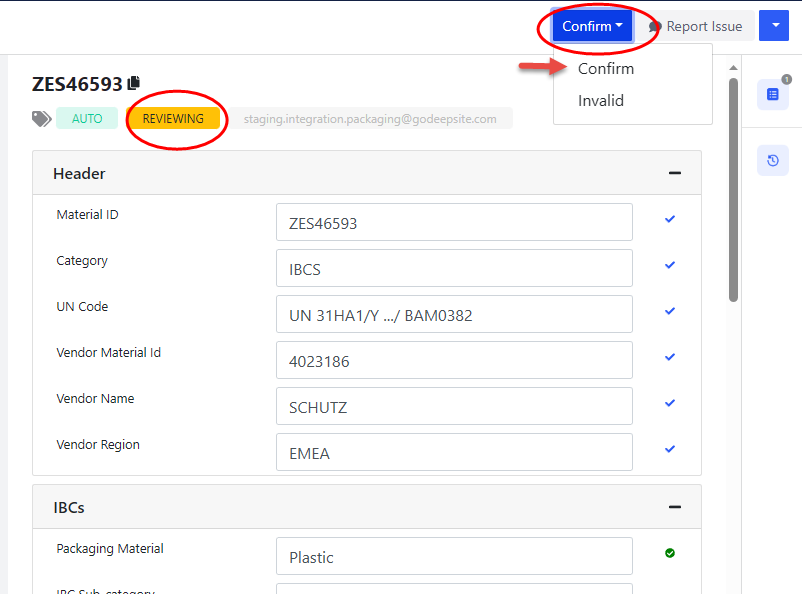Screen dimensions: 802x594
Task: Open the history icon in right sidebar
Action: (x=772, y=160)
